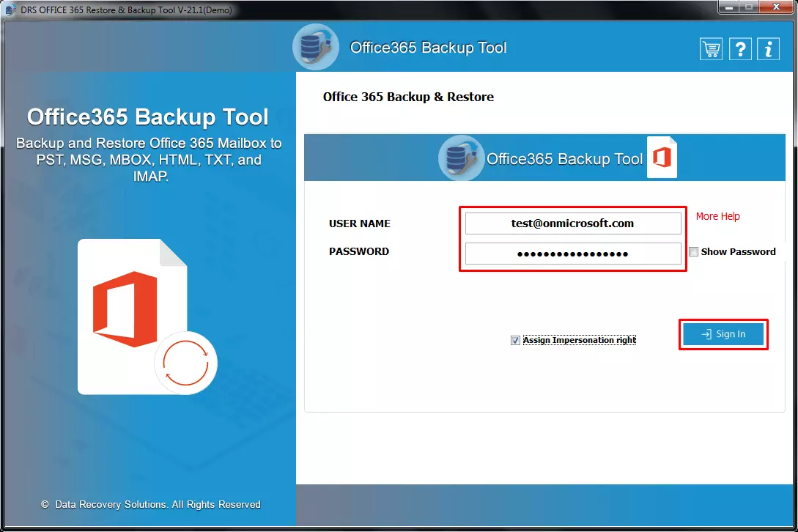
Task: Uncheck Assign Impersonation rights
Action: click(x=515, y=339)
